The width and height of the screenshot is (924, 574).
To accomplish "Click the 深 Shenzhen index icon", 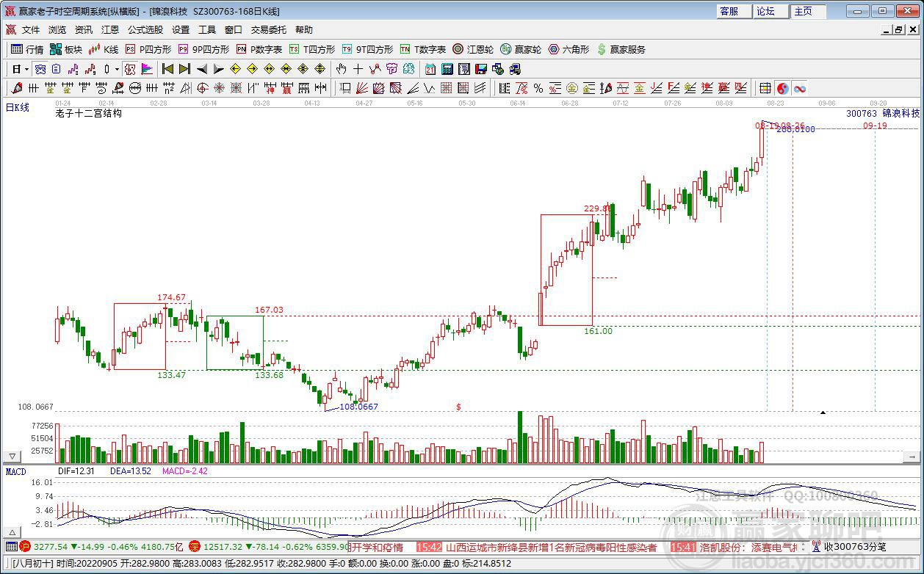I will [195, 546].
